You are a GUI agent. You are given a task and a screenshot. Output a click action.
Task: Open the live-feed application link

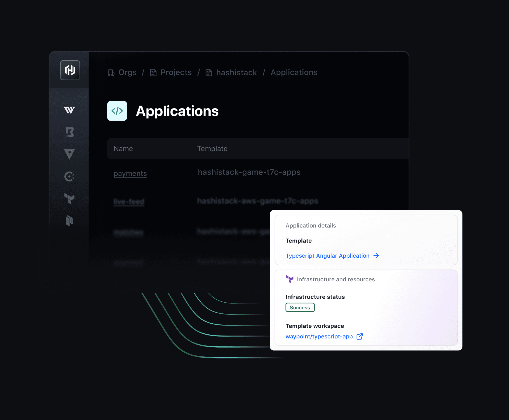(129, 201)
